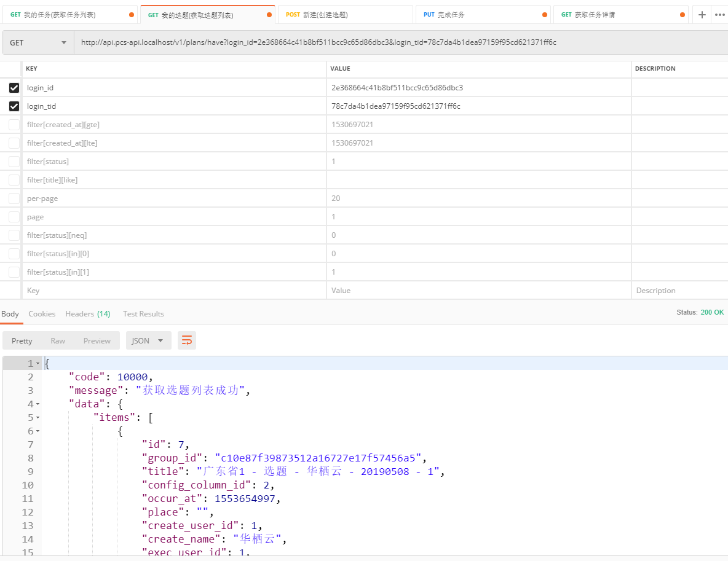The height and width of the screenshot is (561, 728).
Task: Open the GET method dropdown
Action: click(38, 42)
